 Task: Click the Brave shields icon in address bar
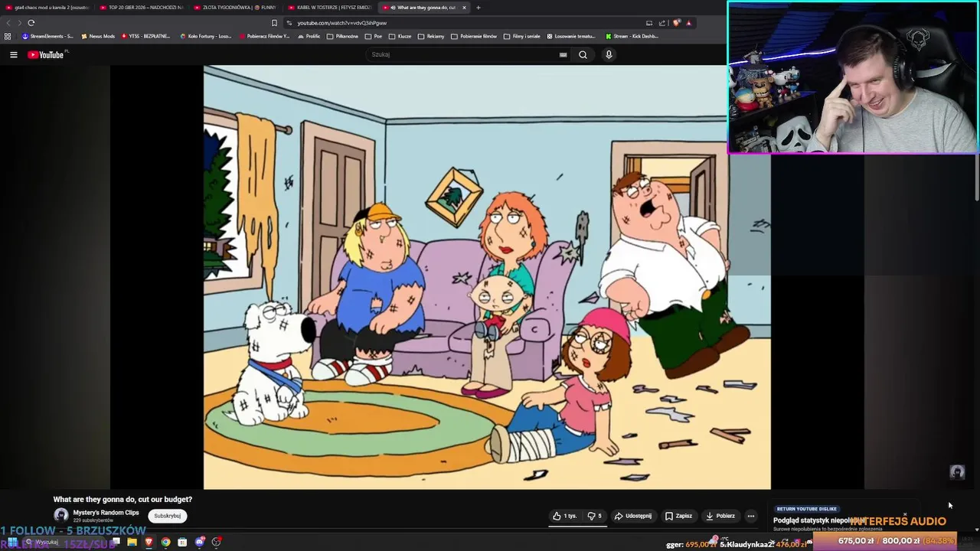pos(676,23)
